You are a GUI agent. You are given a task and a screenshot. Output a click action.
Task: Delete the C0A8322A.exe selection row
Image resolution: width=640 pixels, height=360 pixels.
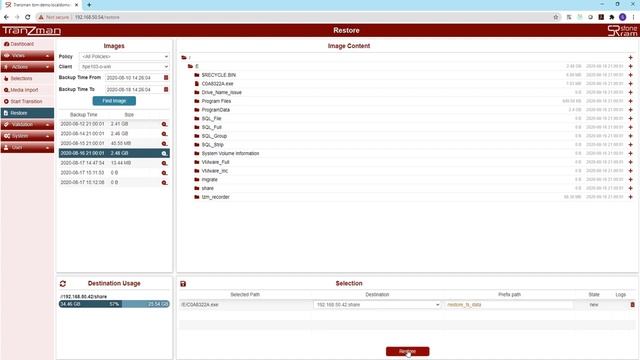pyautogui.click(x=632, y=304)
